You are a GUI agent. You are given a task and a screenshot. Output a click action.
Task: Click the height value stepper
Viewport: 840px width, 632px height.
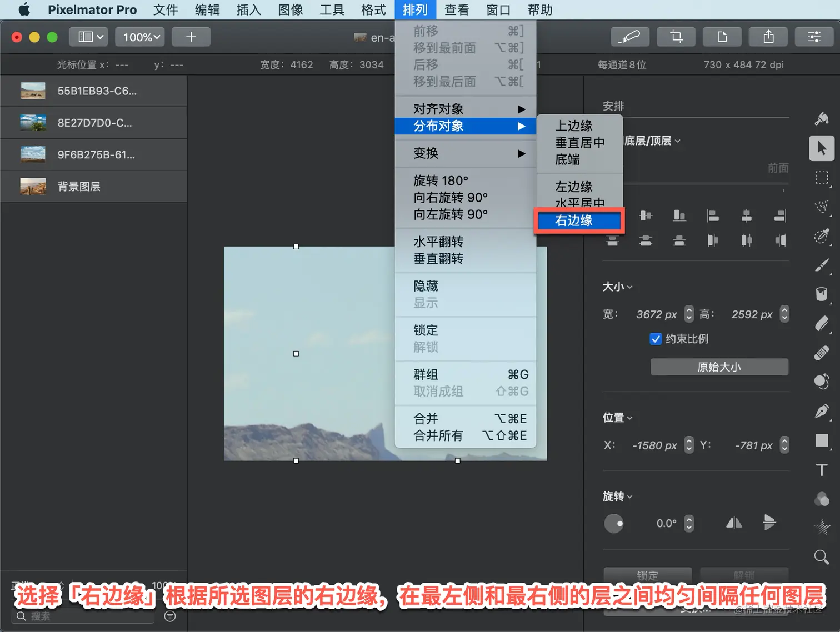pyautogui.click(x=784, y=314)
